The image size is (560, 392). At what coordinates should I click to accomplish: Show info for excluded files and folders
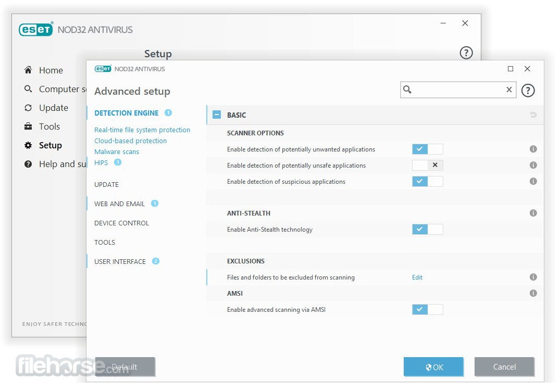tap(533, 277)
